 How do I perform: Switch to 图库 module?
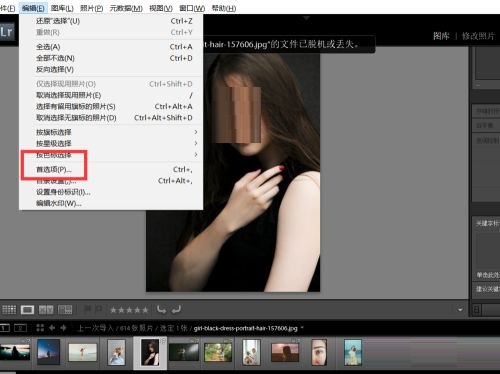(x=441, y=36)
